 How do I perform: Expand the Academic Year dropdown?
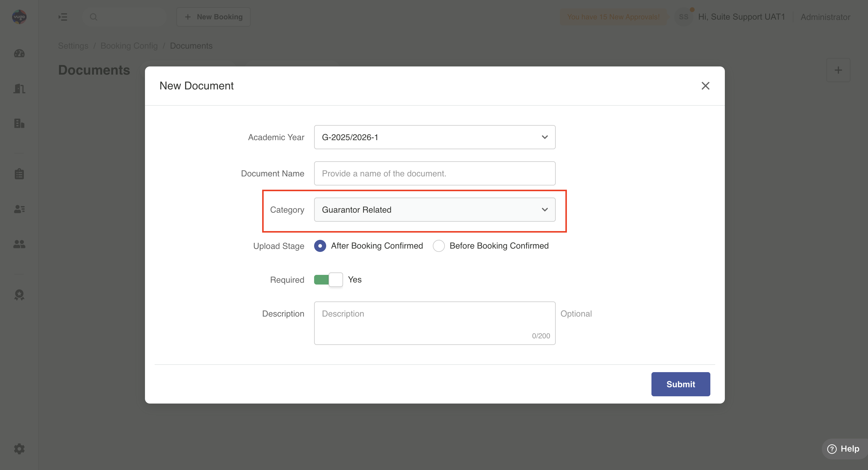(x=434, y=137)
